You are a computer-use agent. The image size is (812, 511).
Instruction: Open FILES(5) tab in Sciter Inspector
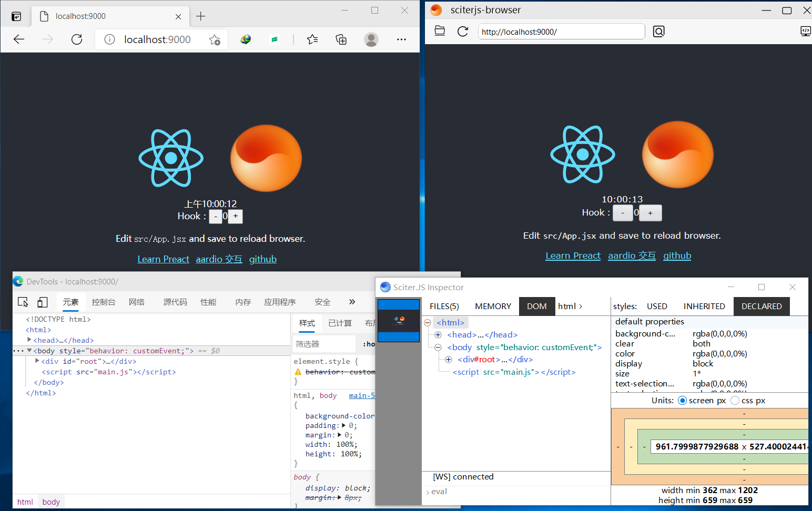pyautogui.click(x=444, y=306)
